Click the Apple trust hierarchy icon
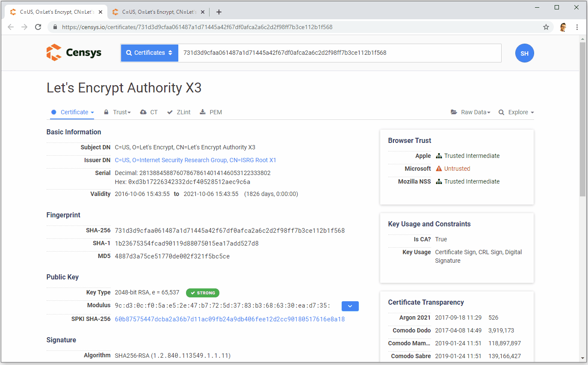The width and height of the screenshot is (588, 365). coord(439,156)
